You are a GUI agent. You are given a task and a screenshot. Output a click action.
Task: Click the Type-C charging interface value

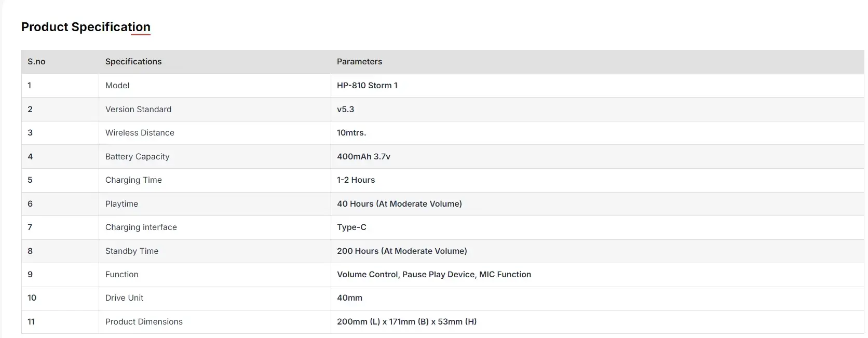click(351, 227)
